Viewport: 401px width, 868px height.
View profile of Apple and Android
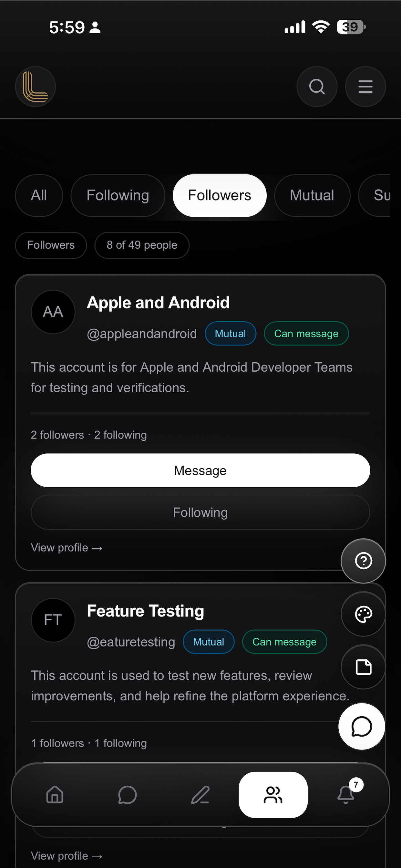(x=67, y=548)
